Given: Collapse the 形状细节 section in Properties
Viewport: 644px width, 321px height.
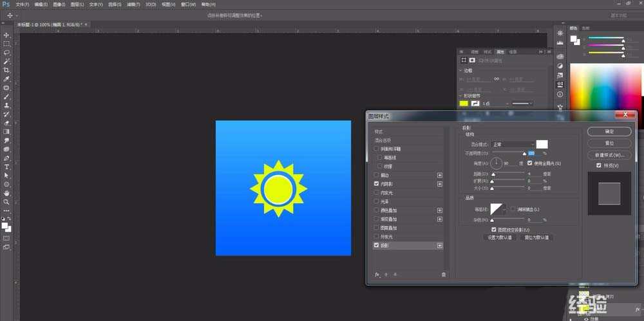Looking at the screenshot, I should coord(462,95).
